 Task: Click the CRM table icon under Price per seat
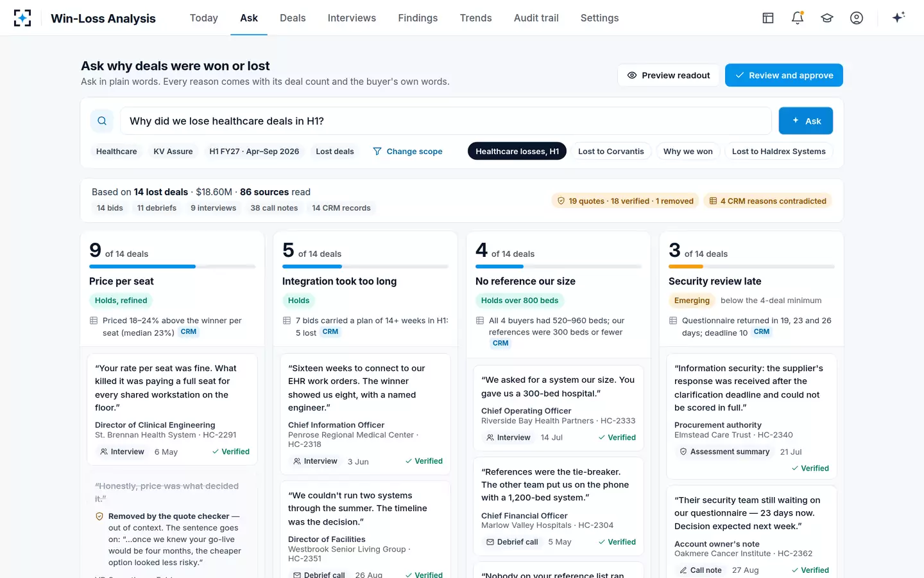[x=94, y=320]
